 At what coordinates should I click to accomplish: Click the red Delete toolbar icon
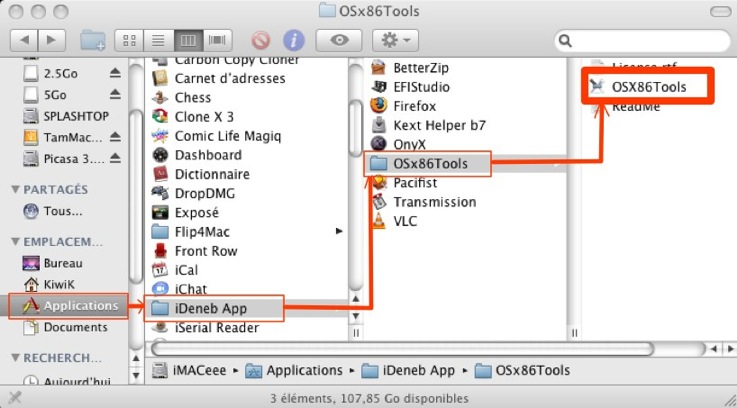tap(260, 40)
